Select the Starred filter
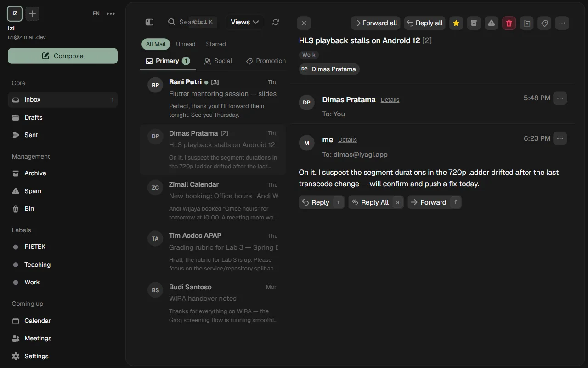Image resolution: width=588 pixels, height=368 pixels. click(216, 44)
